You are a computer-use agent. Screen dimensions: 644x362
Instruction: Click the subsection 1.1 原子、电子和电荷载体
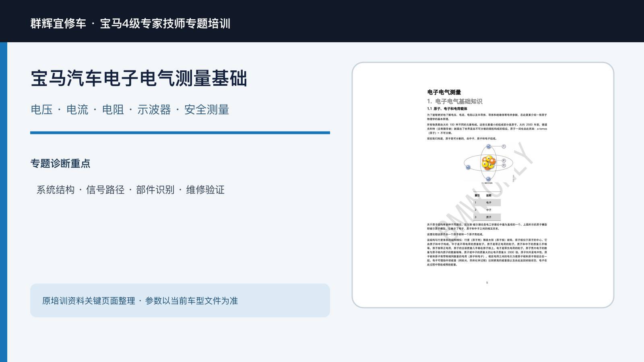447,109
